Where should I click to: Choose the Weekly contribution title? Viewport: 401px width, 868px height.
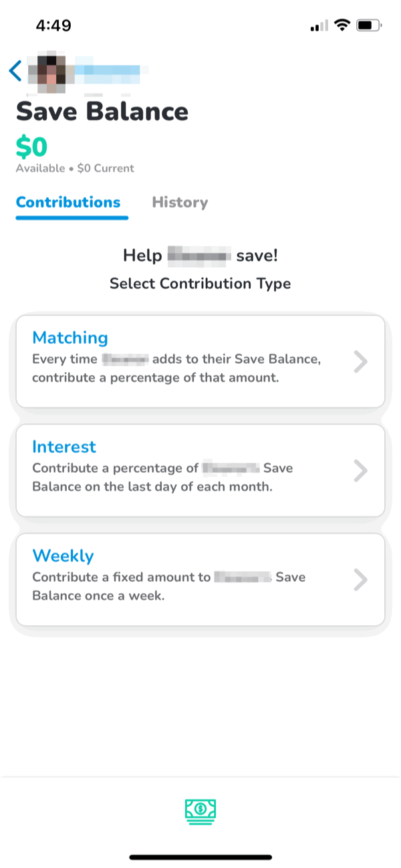pos(63,556)
